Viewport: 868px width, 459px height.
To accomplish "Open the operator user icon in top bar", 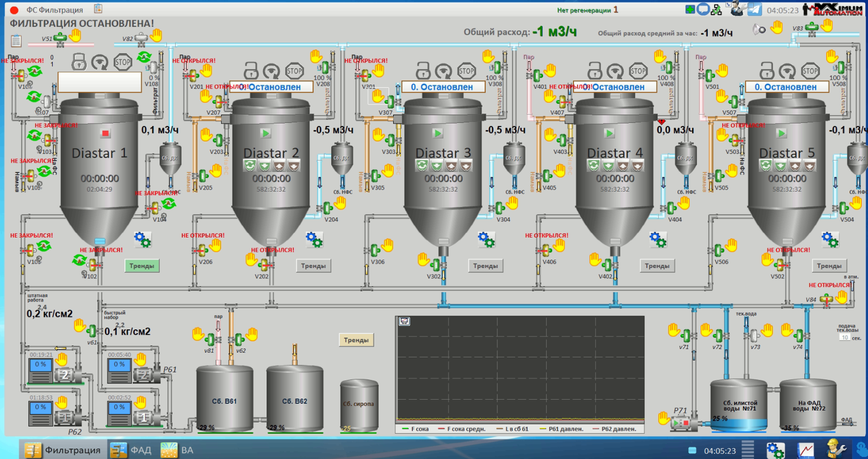I will tap(736, 9).
